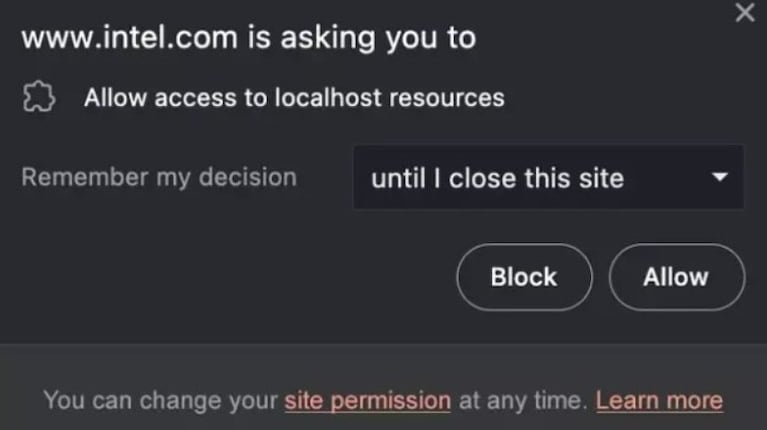Image resolution: width=767 pixels, height=430 pixels.
Task: Click 'Allow access to localhost resources' text
Action: (x=294, y=98)
